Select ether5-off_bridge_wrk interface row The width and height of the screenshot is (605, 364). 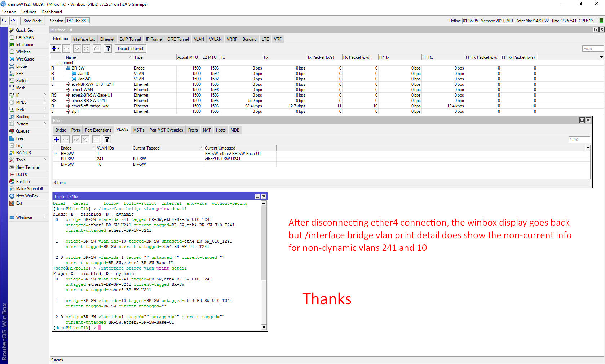pyautogui.click(x=294, y=106)
